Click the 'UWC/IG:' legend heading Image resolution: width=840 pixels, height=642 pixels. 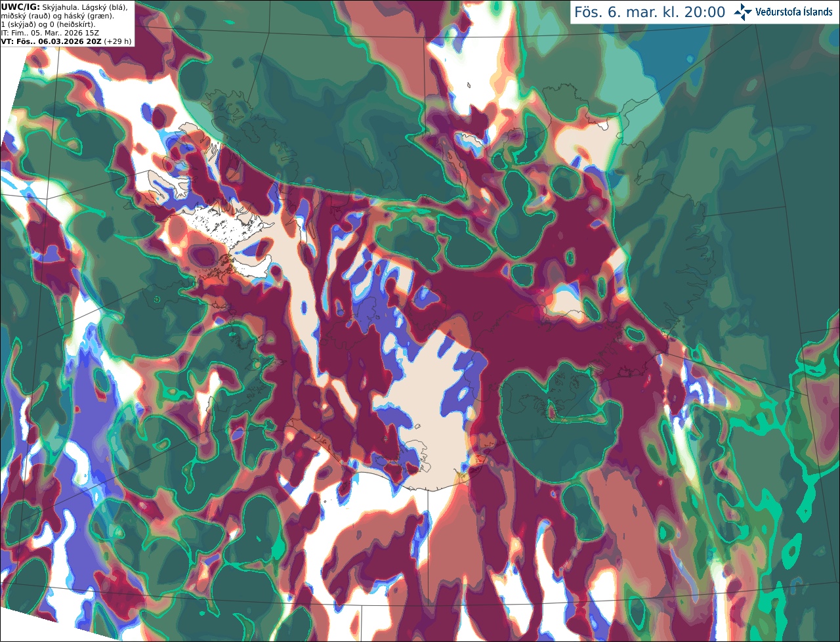[x=20, y=7]
